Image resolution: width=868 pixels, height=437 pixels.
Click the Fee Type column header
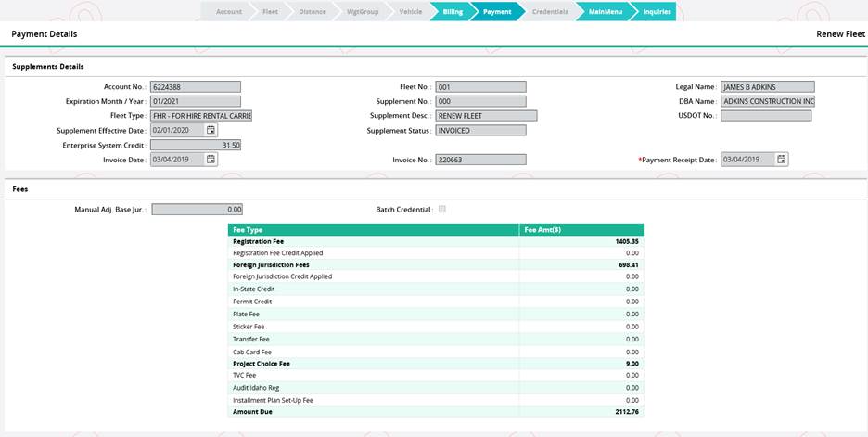pos(373,229)
